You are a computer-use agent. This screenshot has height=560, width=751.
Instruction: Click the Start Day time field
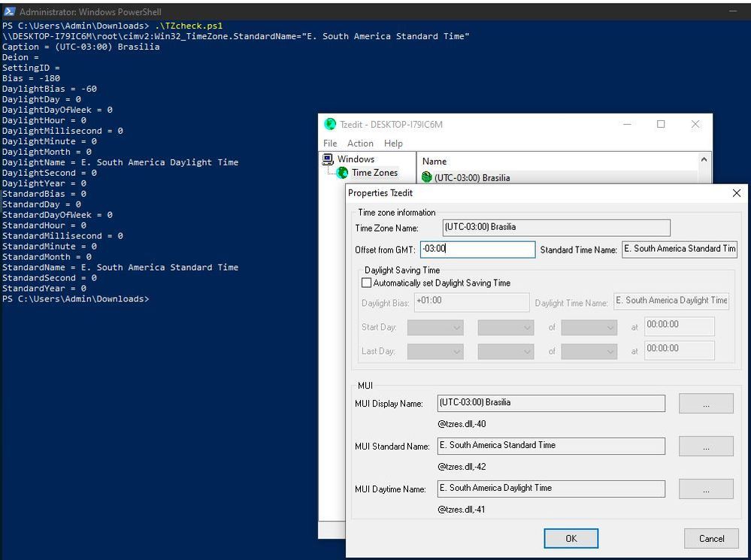pyautogui.click(x=679, y=326)
